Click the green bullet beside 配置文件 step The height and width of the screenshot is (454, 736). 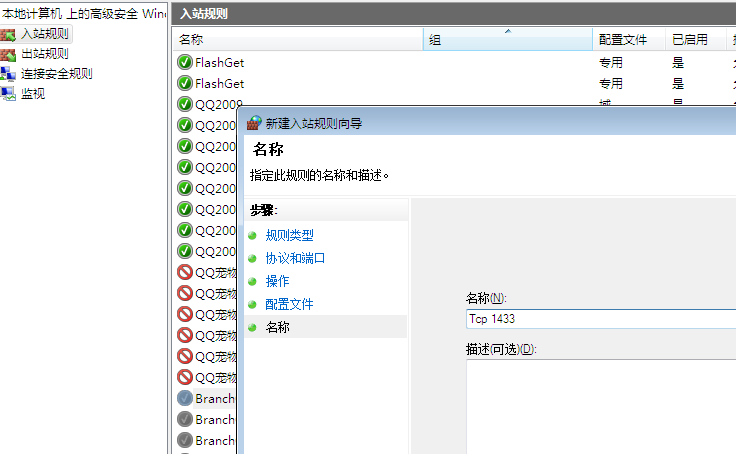[253, 304]
